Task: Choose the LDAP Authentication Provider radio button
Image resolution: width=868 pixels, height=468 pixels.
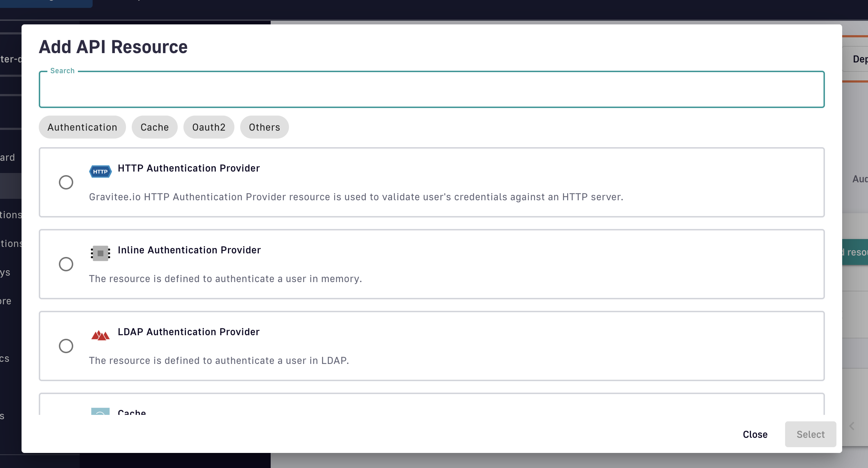Action: (66, 346)
